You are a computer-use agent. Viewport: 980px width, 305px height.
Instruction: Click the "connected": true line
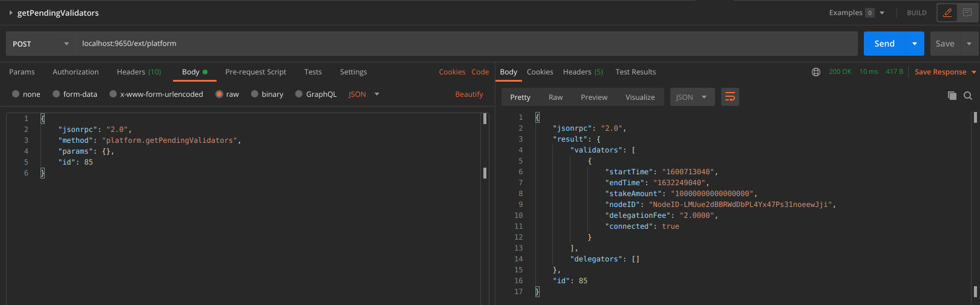[642, 226]
